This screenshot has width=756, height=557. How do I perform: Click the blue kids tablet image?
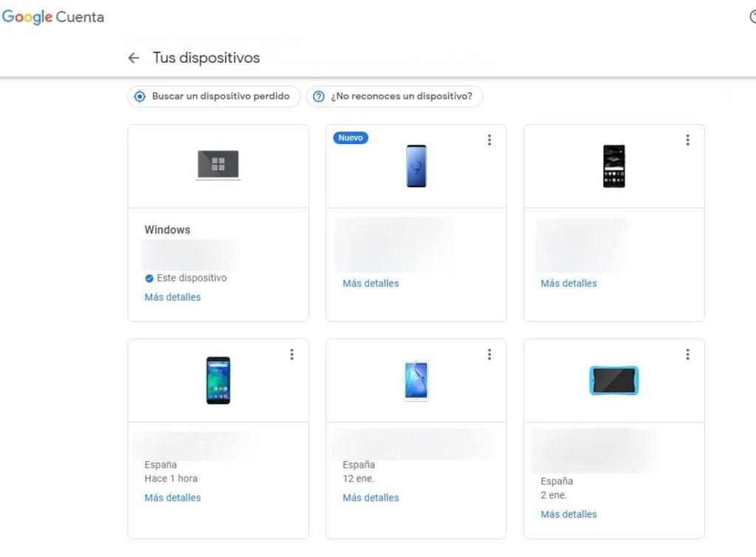click(x=614, y=380)
